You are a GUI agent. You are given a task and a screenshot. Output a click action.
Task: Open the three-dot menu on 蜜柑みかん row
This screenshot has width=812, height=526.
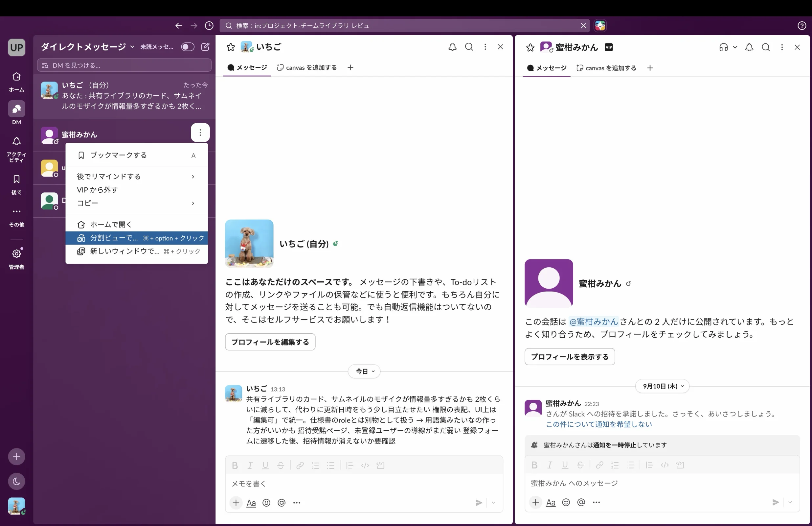coord(200,132)
